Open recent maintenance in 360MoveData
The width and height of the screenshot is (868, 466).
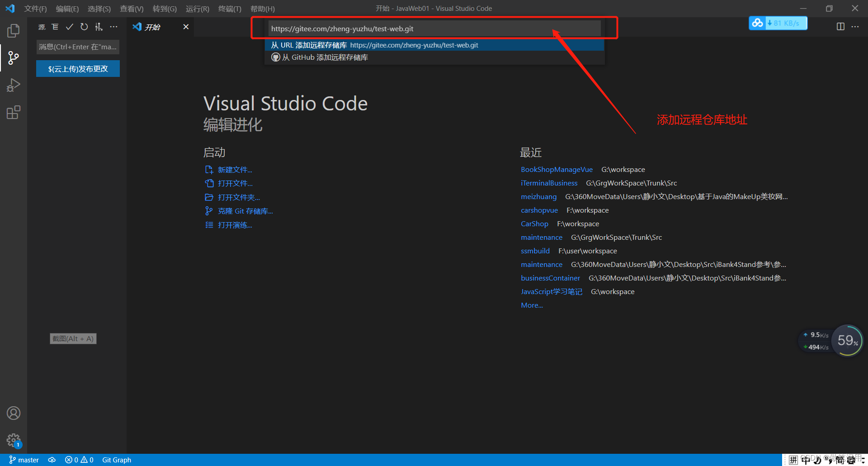pos(542,265)
